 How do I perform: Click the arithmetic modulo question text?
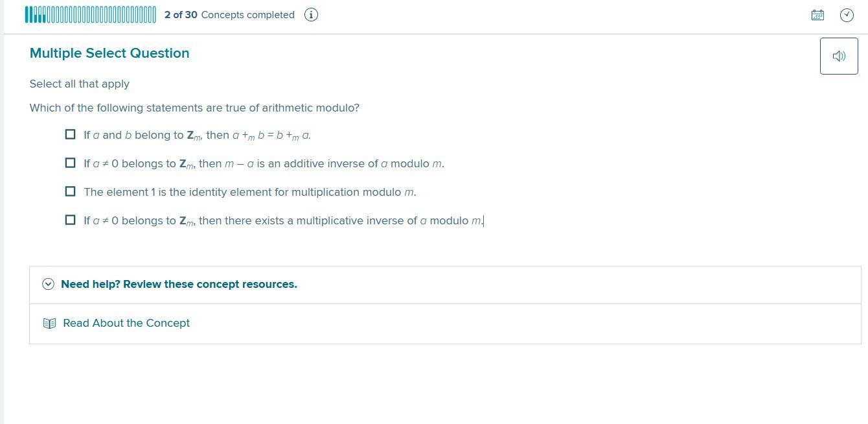coord(194,108)
